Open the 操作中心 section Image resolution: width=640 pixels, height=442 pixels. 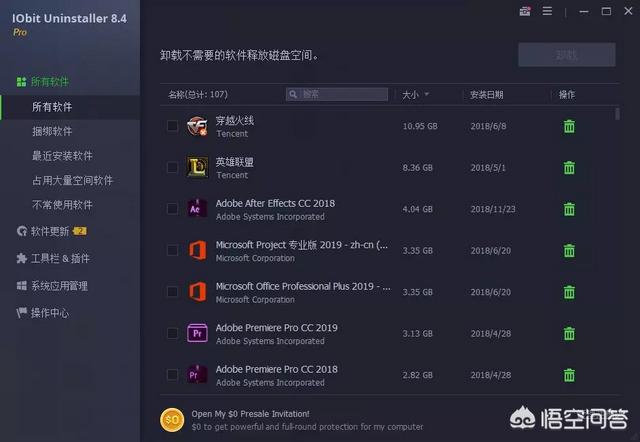(x=50, y=313)
